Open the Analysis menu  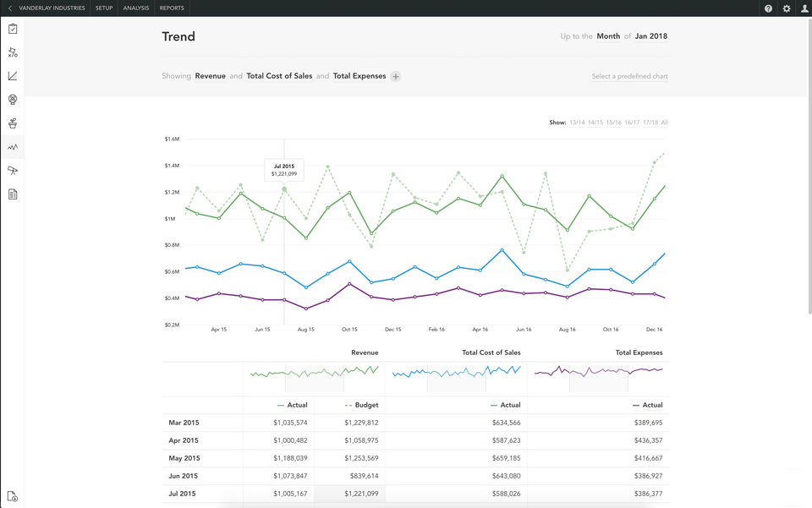[135, 8]
